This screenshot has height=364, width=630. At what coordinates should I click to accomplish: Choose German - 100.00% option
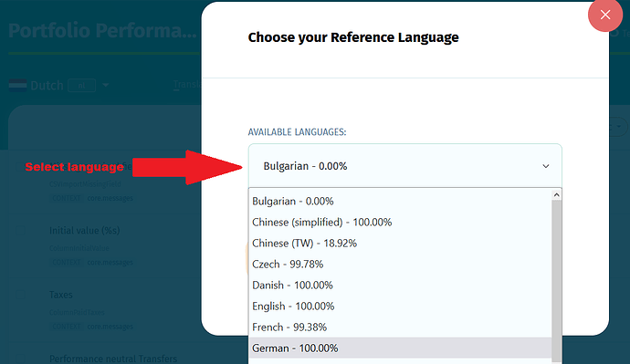(x=400, y=348)
